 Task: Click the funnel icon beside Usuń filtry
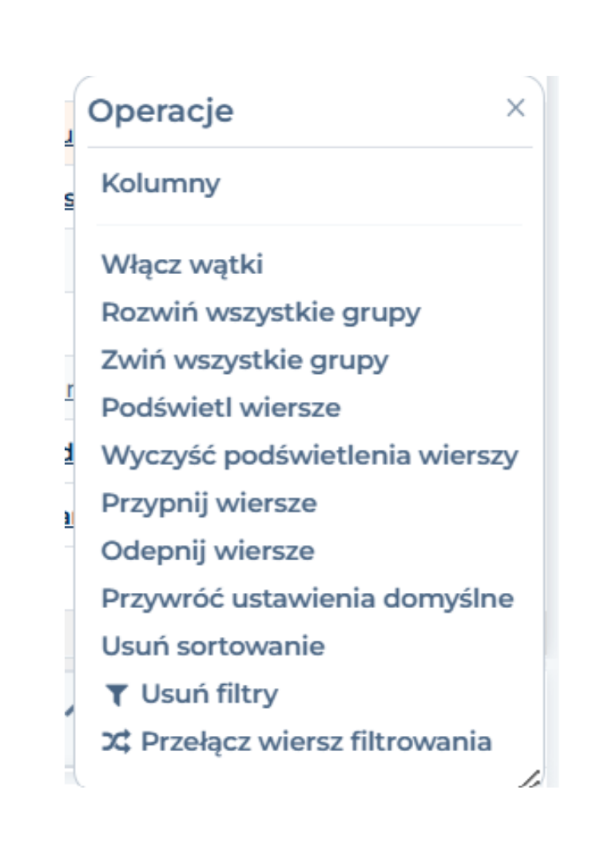(x=116, y=694)
